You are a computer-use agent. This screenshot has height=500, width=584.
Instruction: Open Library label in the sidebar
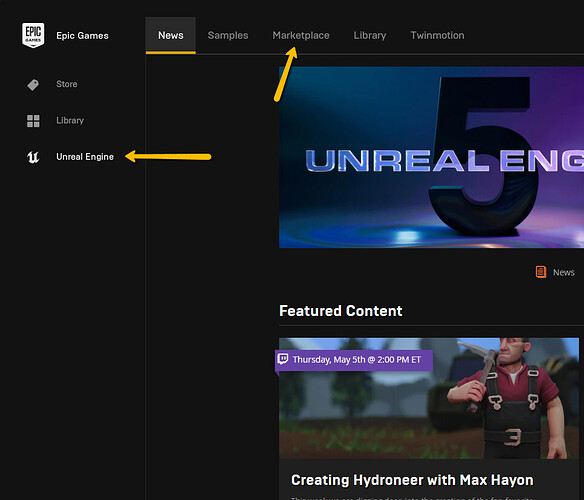[70, 120]
